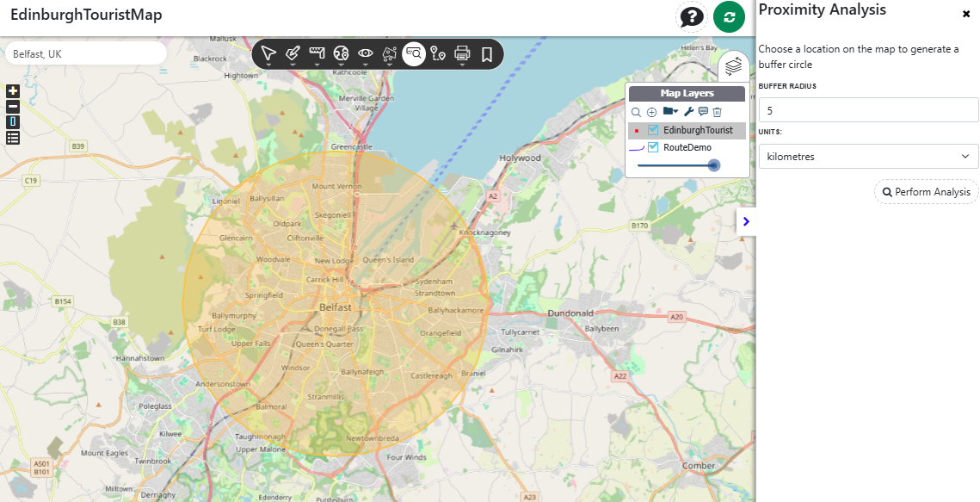Open the polygon shapes selection tool
Screen dimensions: 980x502
[390, 53]
